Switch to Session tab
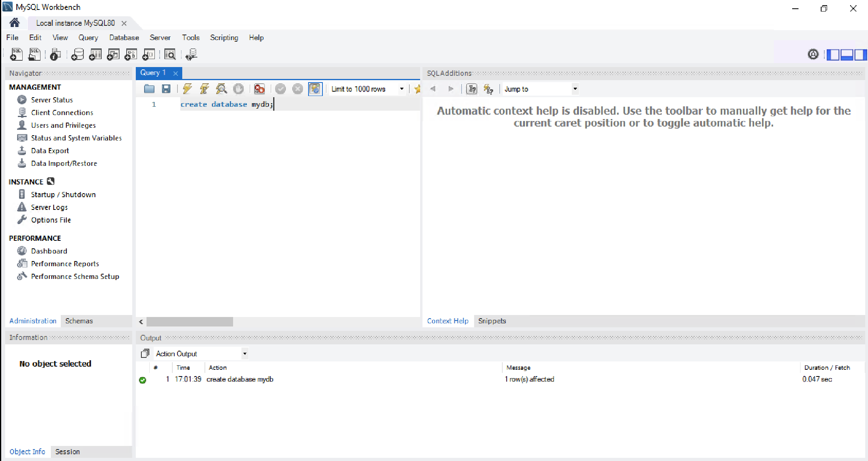 68,451
